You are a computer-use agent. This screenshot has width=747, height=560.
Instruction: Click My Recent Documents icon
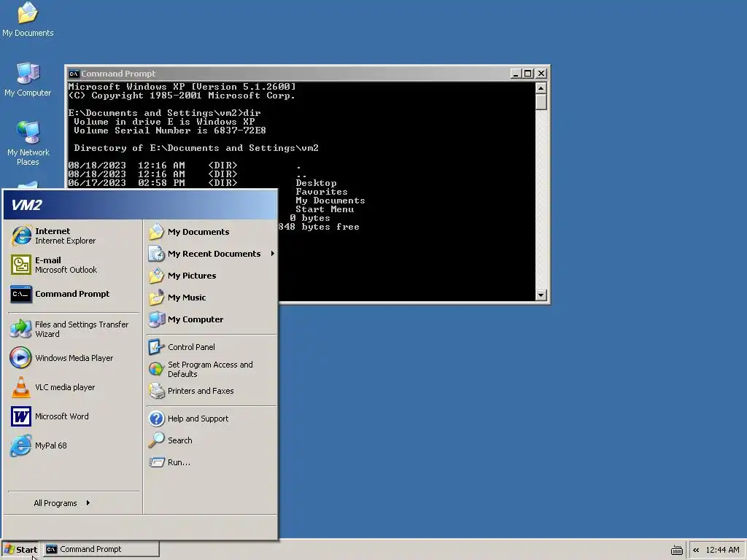click(x=156, y=254)
